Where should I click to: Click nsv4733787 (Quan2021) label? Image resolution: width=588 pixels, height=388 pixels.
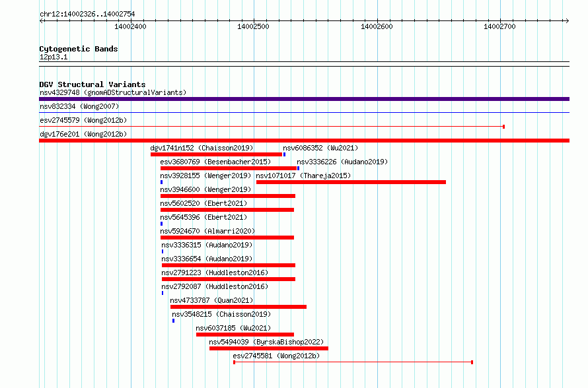pyautogui.click(x=211, y=300)
